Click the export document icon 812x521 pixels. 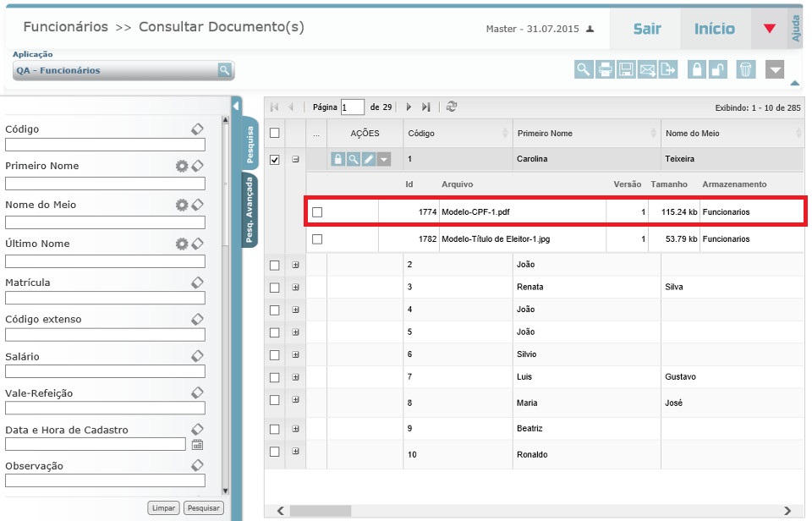click(x=667, y=69)
